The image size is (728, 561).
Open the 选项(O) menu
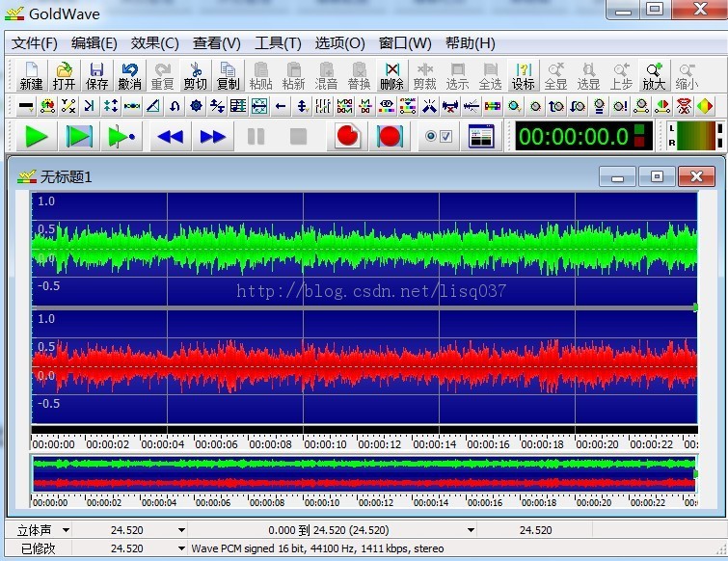pos(339,43)
